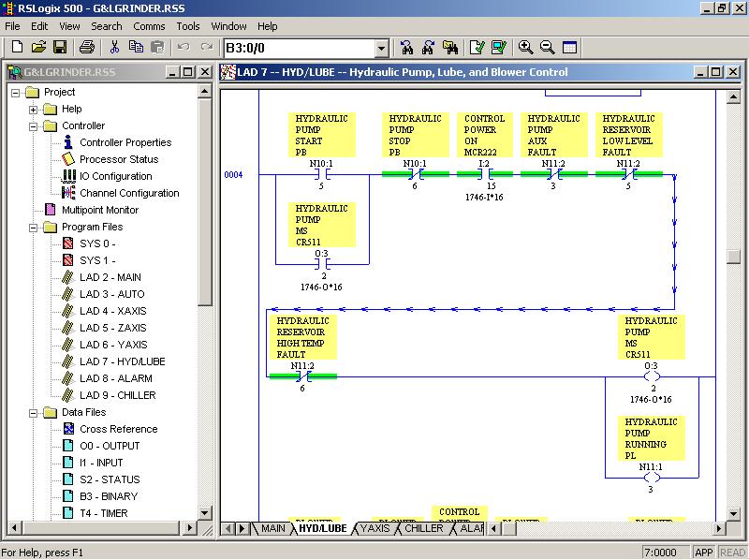Open Channel Configuration item
This screenshot has height=560, width=749.
coord(129,193)
